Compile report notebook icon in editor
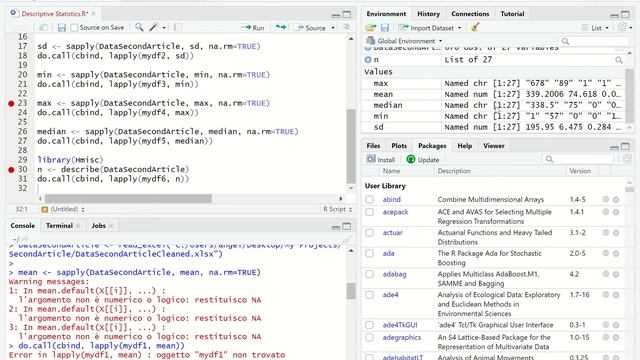Image resolution: width=640 pixels, height=360 pixels. click(178, 27)
